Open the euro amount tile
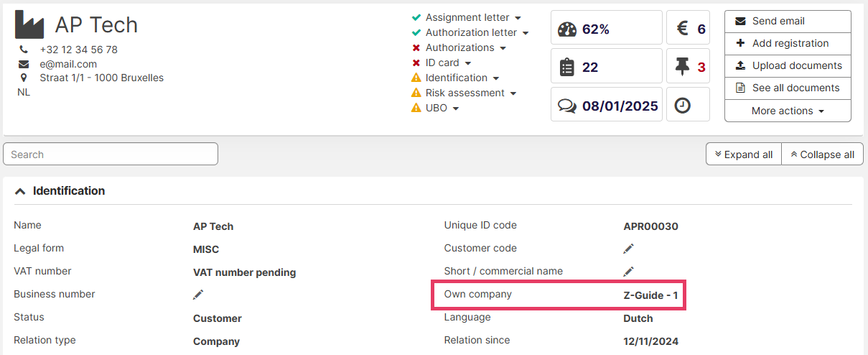Viewport: 868px width, 355px height. (x=688, y=29)
